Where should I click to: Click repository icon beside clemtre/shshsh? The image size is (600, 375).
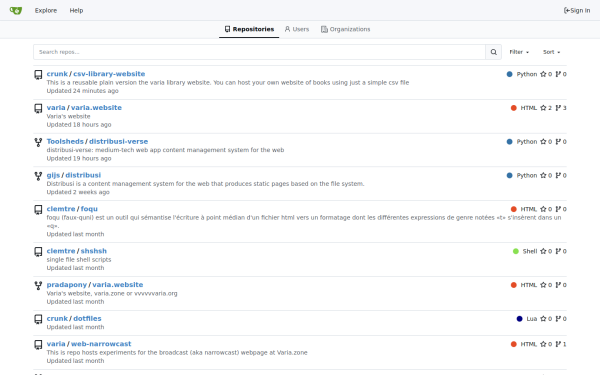tap(38, 251)
